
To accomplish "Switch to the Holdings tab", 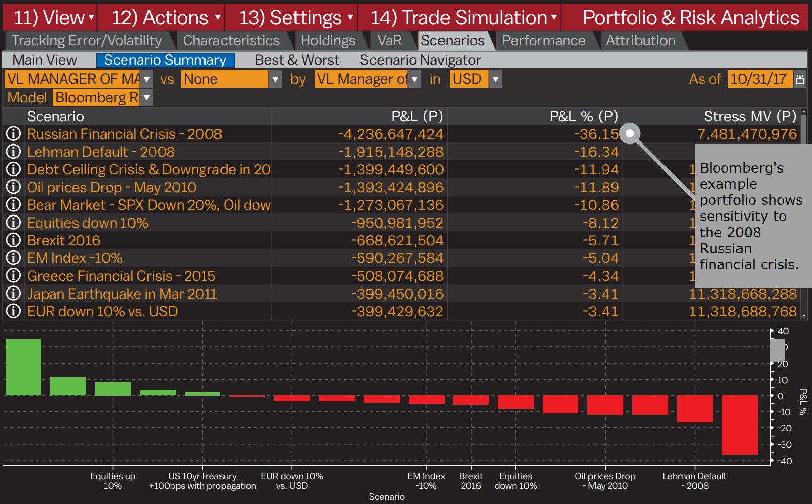I will click(x=328, y=40).
